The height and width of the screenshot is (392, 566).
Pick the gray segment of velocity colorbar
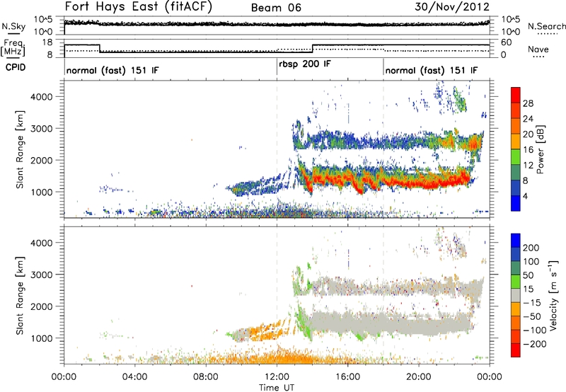tap(516, 296)
